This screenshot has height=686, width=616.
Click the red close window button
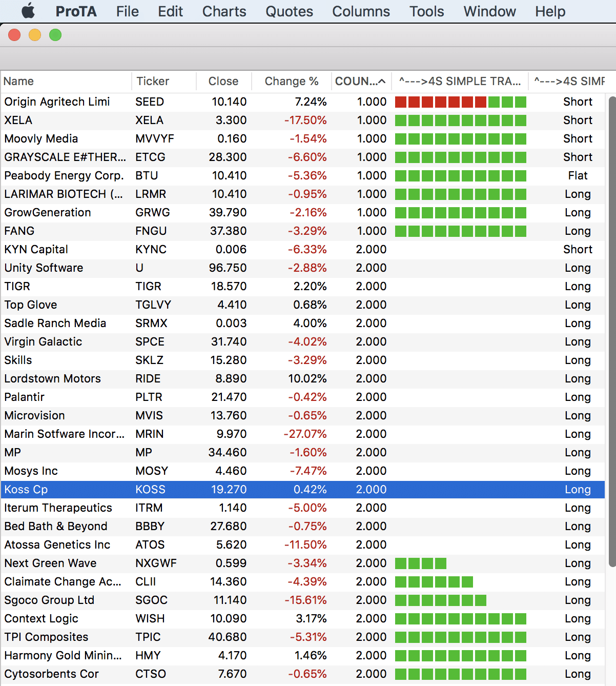tap(14, 35)
